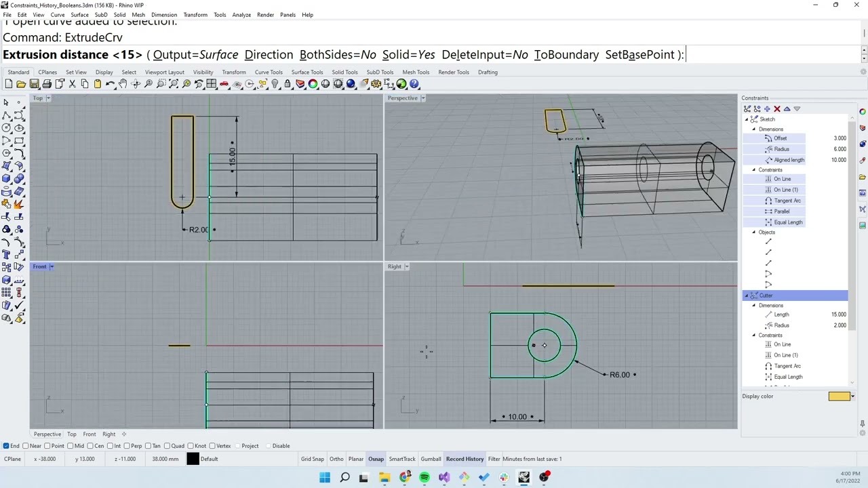Image resolution: width=868 pixels, height=488 pixels.
Task: Collapse Objects group under Sketch
Action: [753, 232]
